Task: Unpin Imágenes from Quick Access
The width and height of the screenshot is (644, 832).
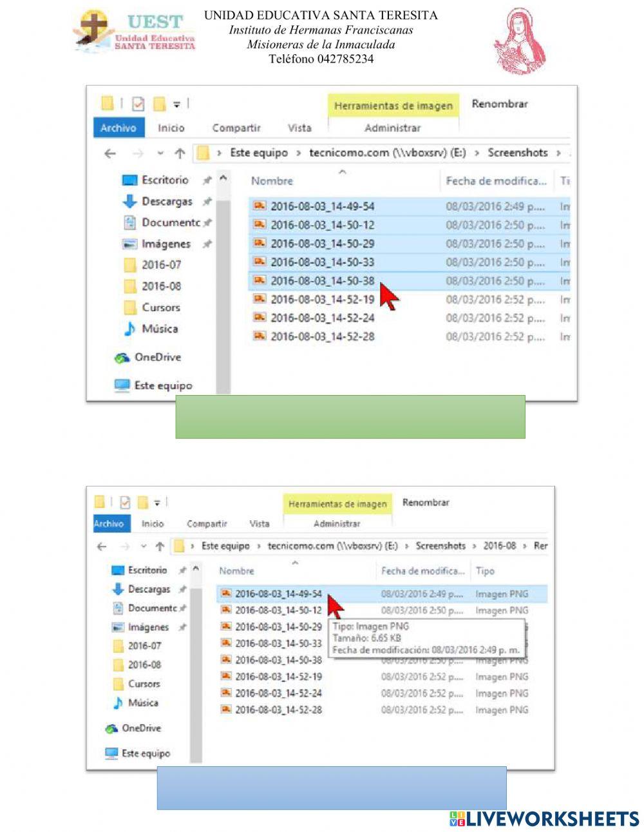Action: [x=206, y=244]
